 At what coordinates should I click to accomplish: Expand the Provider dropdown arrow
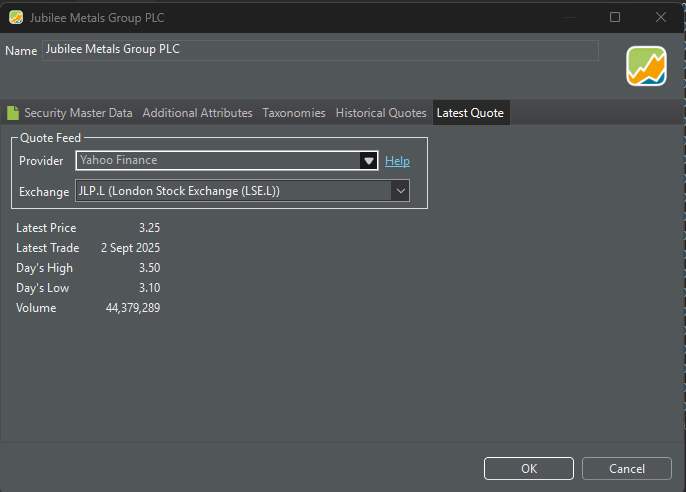(x=369, y=161)
